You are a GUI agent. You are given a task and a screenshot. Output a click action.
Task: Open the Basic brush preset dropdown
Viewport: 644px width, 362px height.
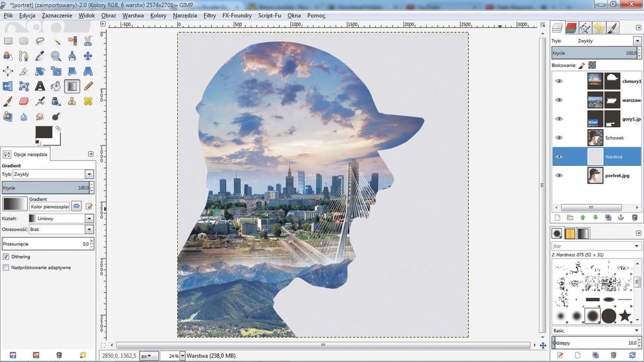637,330
